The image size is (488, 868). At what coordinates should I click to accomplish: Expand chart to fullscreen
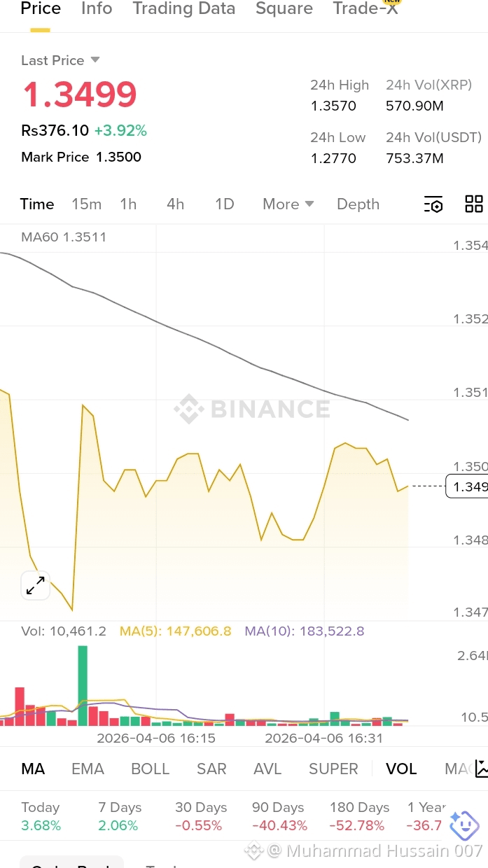35,585
